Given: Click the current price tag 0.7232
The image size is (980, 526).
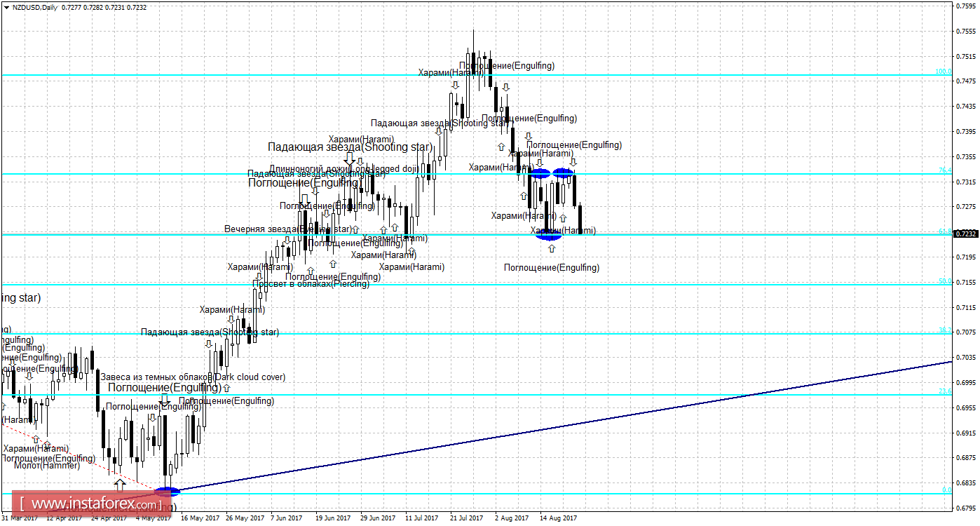Looking at the screenshot, I should 965,234.
